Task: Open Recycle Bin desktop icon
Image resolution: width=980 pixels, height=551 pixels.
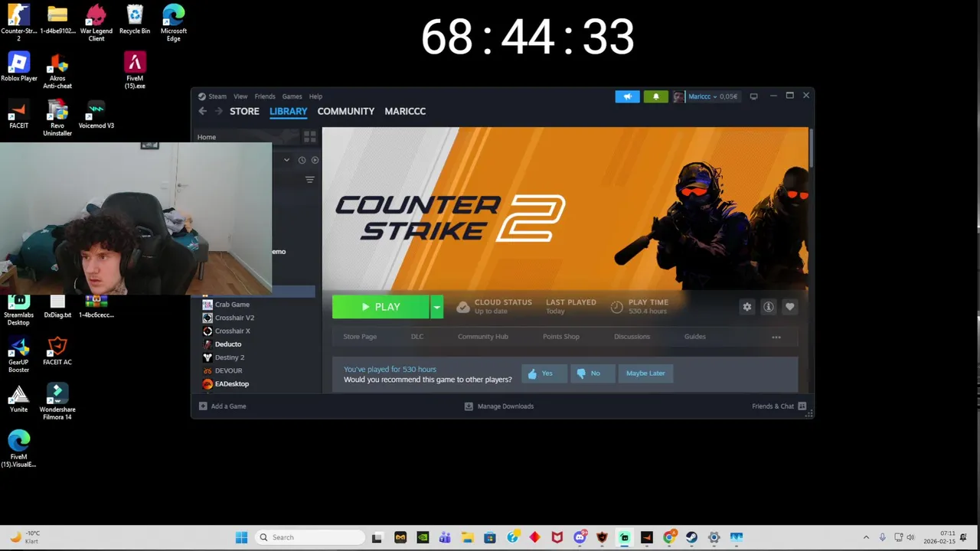Action: 135,20
